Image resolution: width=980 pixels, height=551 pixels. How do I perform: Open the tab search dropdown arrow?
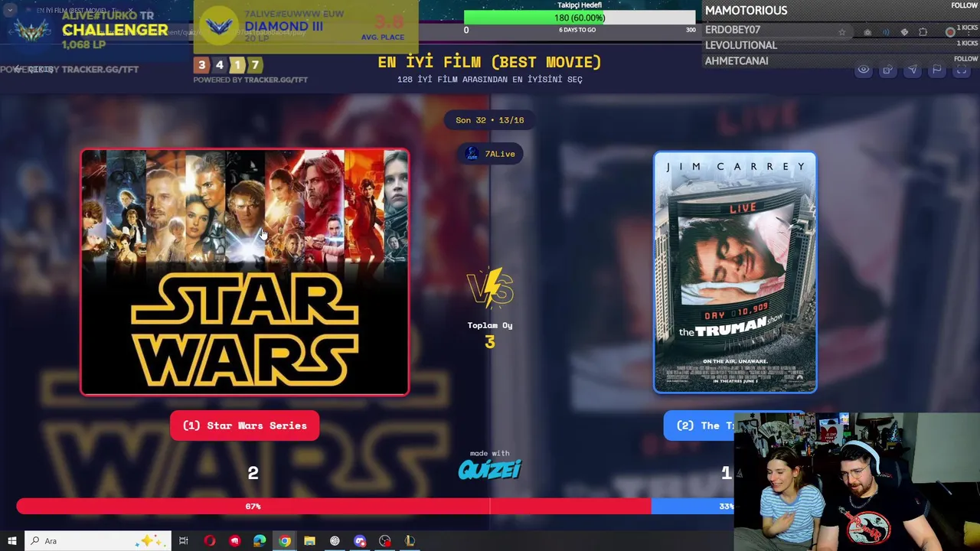pos(10,10)
